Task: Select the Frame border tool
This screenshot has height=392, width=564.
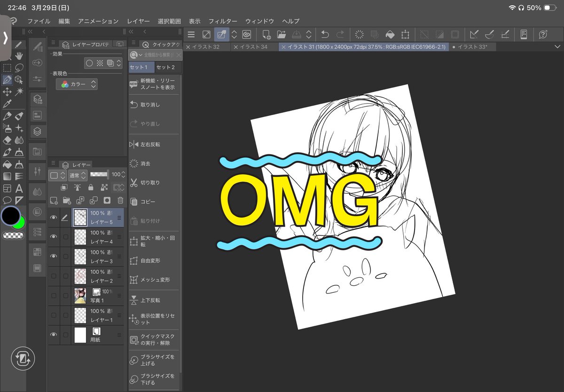Action: 7,188
